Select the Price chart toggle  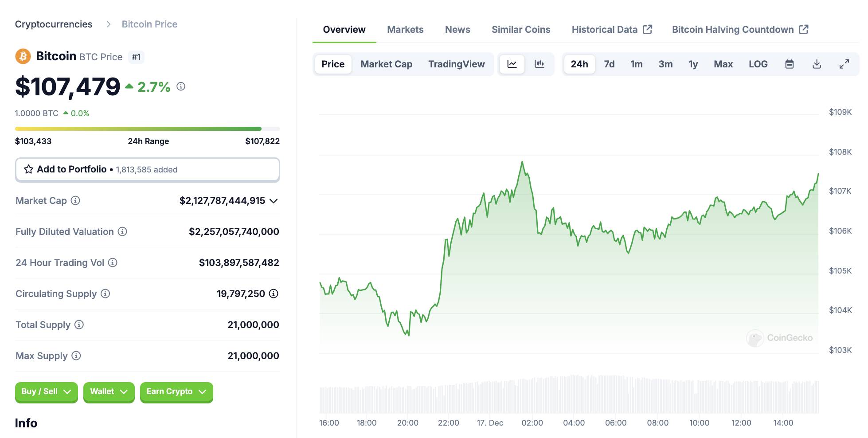point(333,64)
